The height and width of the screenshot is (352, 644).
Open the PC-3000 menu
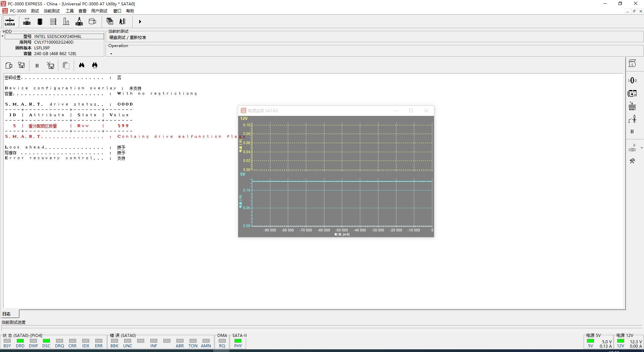click(18, 11)
